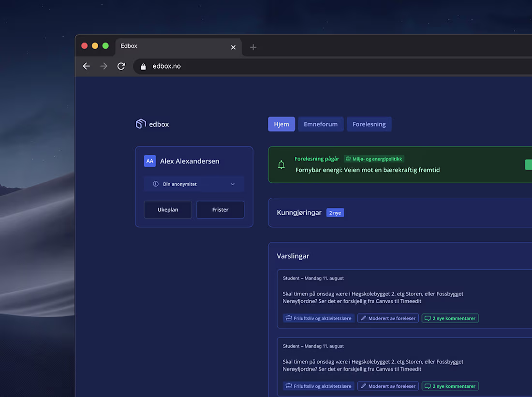532x397 pixels.
Task: Click the Varslingar heading
Action: pos(293,256)
